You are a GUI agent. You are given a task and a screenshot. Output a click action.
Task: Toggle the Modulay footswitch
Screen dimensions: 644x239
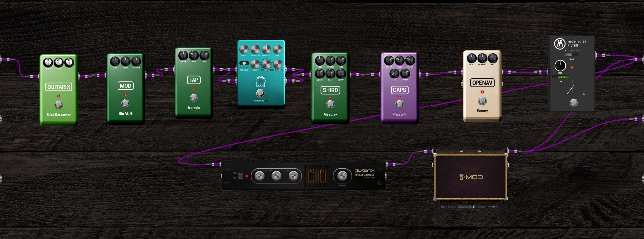tap(330, 104)
